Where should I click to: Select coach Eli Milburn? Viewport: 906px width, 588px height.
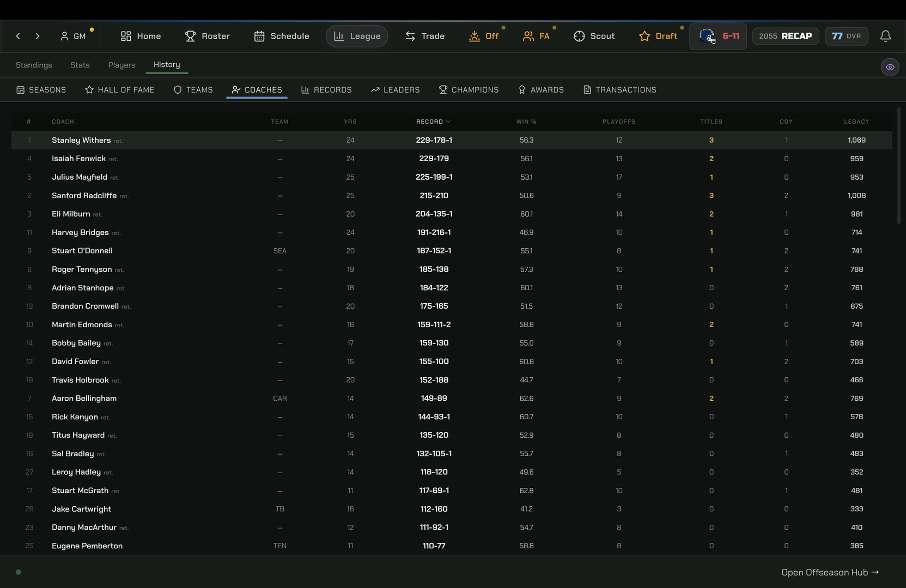click(71, 214)
